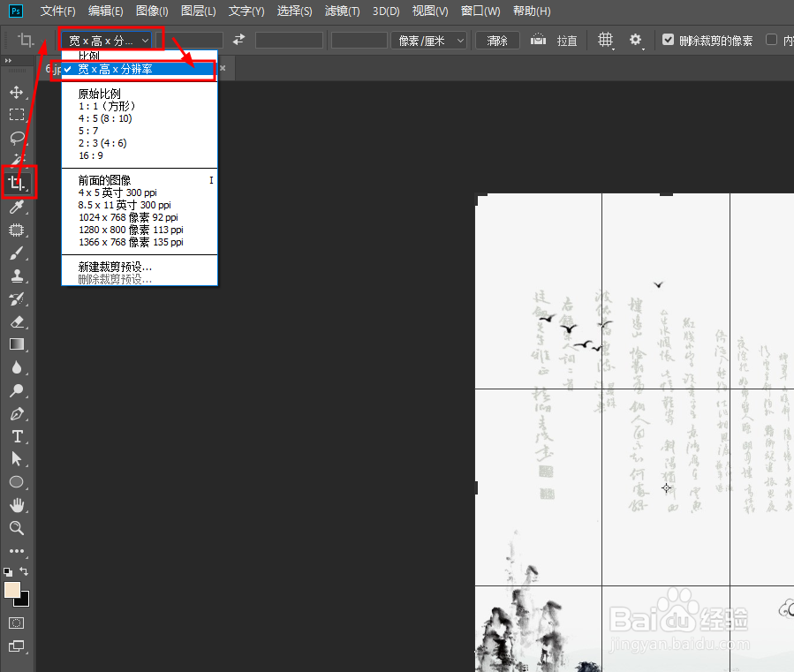This screenshot has height=672, width=794.
Task: Click the 清除 button
Action: pyautogui.click(x=496, y=40)
